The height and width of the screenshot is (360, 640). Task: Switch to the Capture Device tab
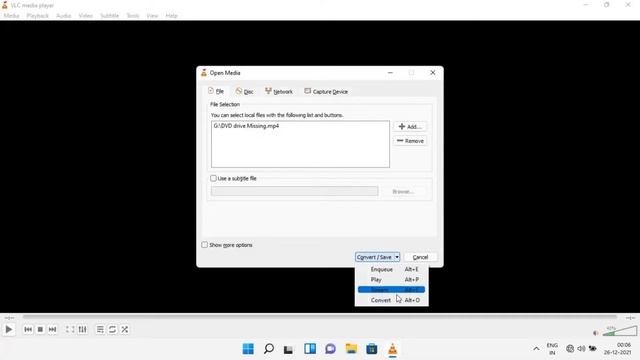(326, 91)
